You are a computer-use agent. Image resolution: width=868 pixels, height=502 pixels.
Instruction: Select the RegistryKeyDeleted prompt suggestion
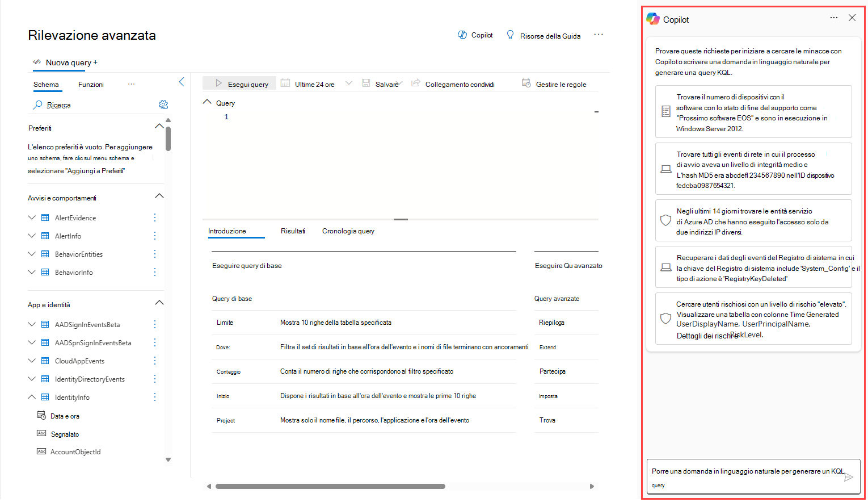click(753, 267)
